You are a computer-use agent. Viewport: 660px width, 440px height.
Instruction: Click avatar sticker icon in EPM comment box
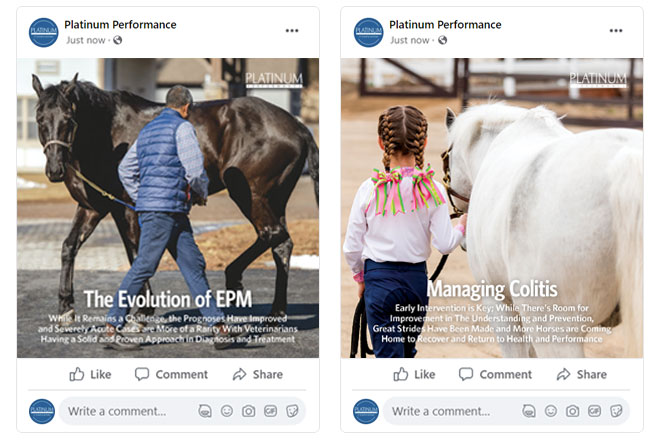[205, 411]
